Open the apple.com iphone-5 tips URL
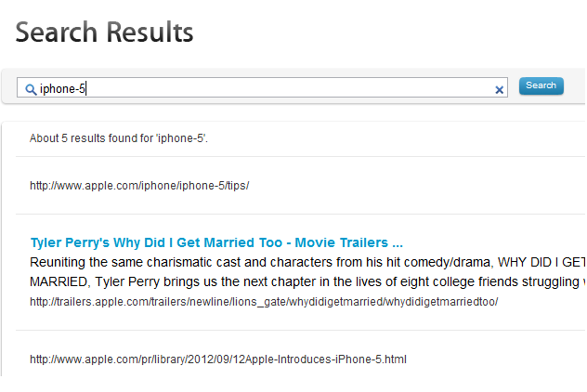 tap(139, 186)
